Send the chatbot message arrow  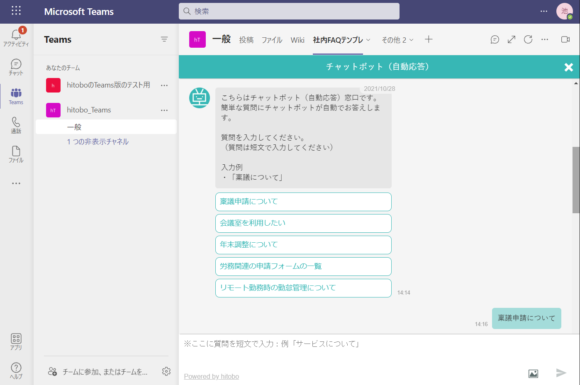[x=561, y=373]
